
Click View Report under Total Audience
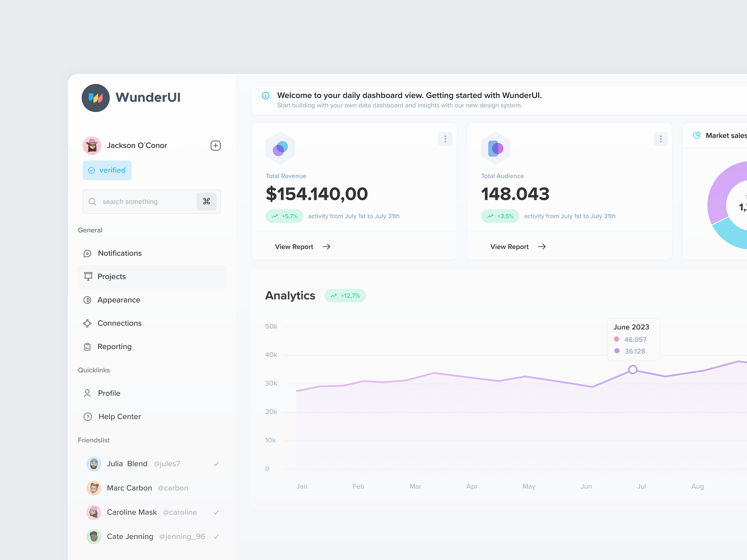(509, 246)
